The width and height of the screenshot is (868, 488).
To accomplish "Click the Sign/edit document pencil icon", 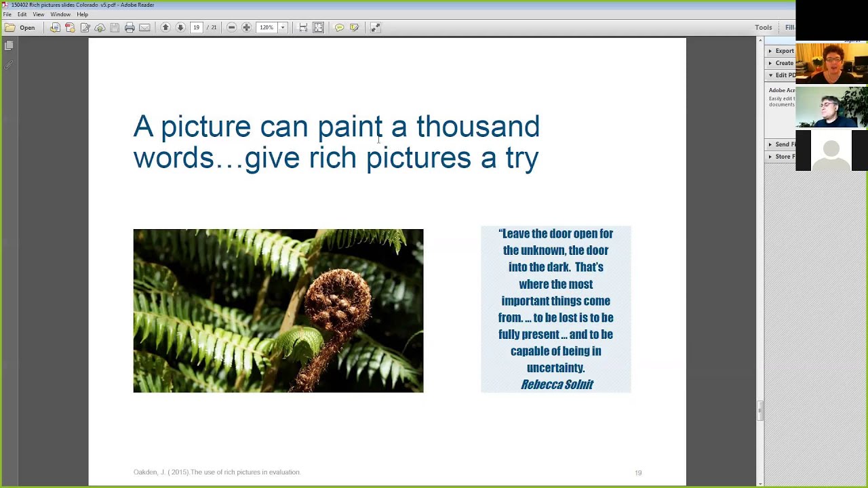I will point(85,28).
